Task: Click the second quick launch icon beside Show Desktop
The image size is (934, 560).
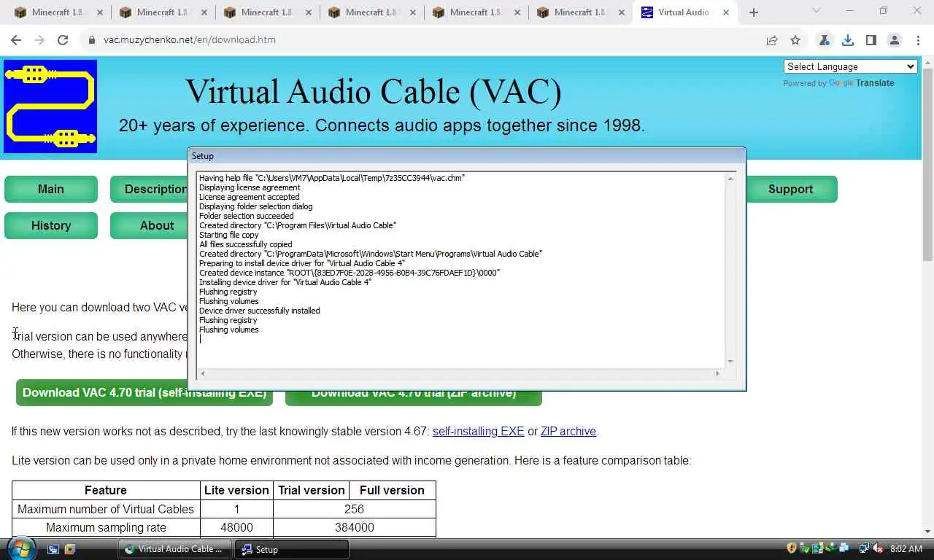Action: 69,549
